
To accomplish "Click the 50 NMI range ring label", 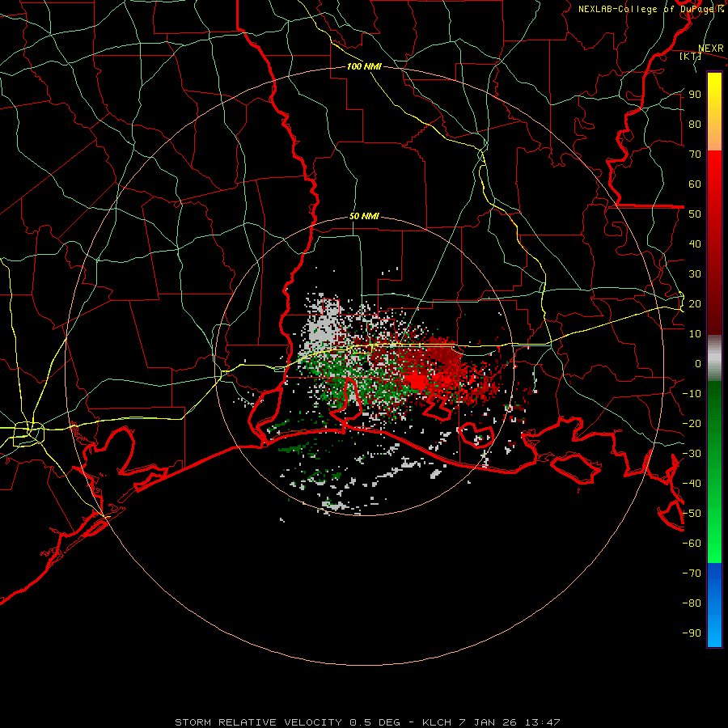I will click(364, 216).
